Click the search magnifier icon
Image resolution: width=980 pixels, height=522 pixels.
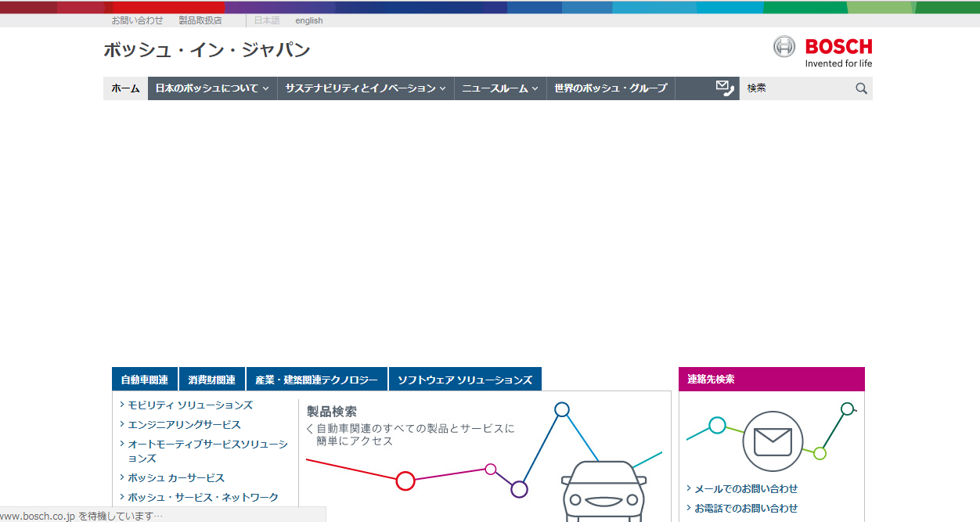coord(861,88)
